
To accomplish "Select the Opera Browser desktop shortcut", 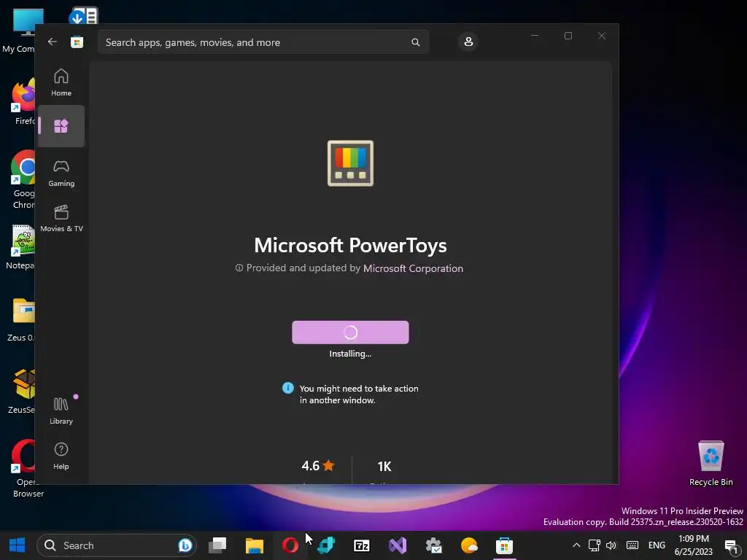I will 25,467.
